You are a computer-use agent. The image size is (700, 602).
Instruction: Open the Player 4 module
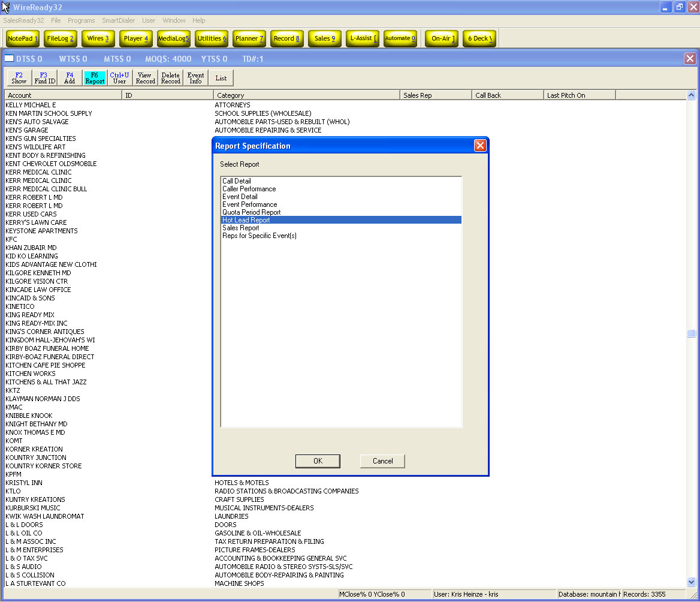point(135,38)
